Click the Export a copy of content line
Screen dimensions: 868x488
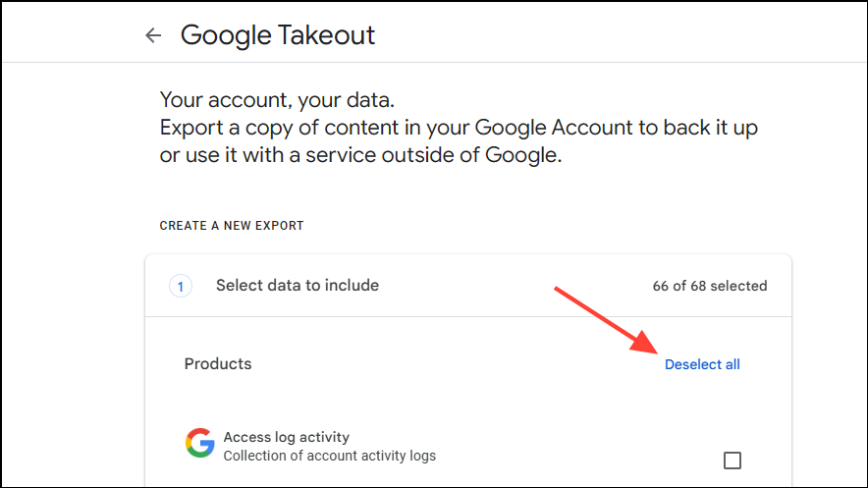coord(459,128)
